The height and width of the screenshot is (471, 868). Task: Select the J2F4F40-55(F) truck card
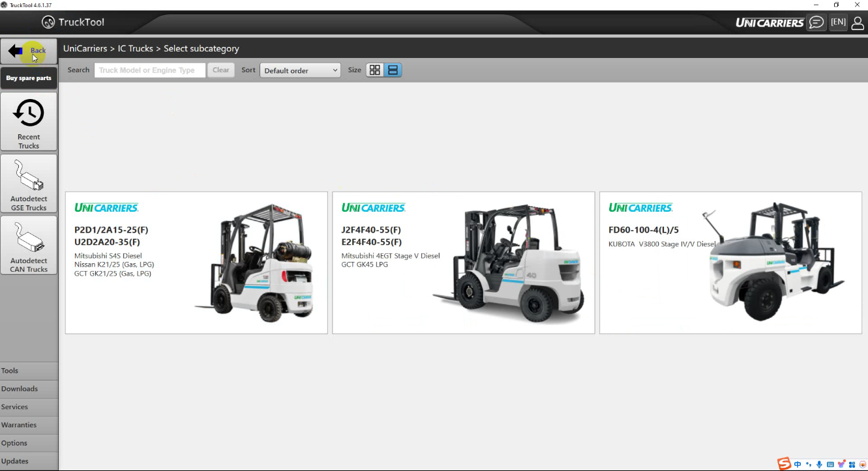pyautogui.click(x=464, y=263)
